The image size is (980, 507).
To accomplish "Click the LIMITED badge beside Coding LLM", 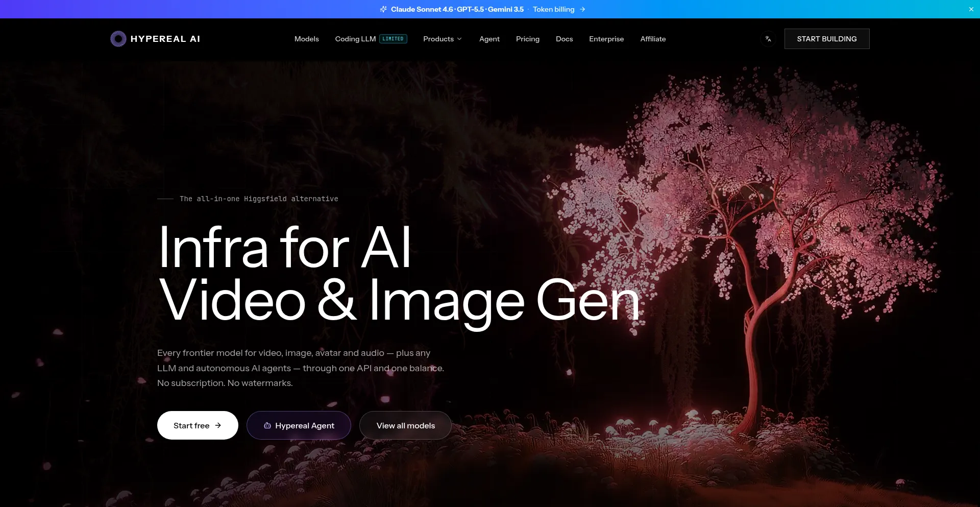I will tap(393, 39).
